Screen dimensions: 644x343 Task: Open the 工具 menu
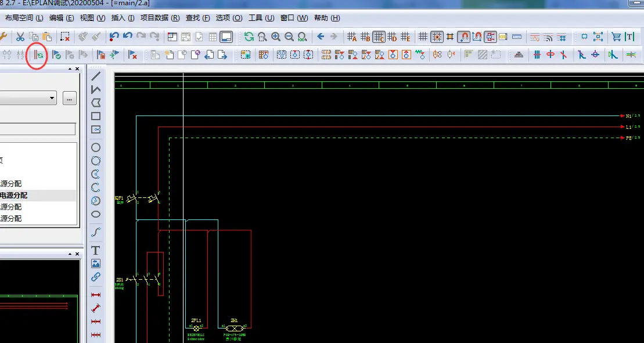261,18
